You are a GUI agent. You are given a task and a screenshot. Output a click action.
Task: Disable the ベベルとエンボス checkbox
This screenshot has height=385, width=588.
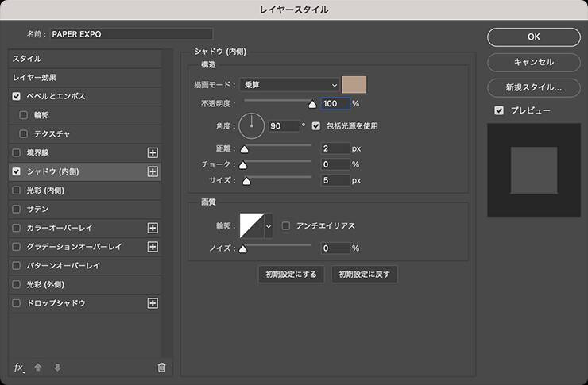click(17, 96)
